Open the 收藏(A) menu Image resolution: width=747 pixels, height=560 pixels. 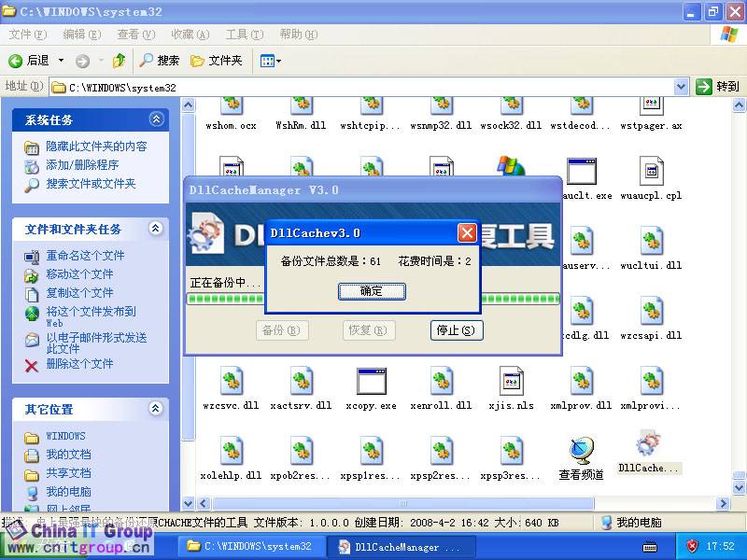pos(190,35)
